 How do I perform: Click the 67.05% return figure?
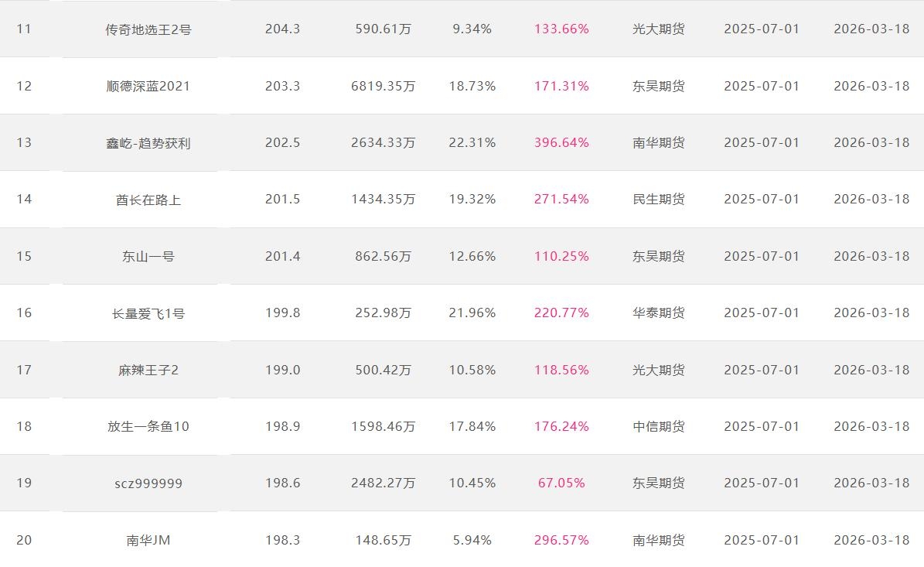[x=561, y=483]
